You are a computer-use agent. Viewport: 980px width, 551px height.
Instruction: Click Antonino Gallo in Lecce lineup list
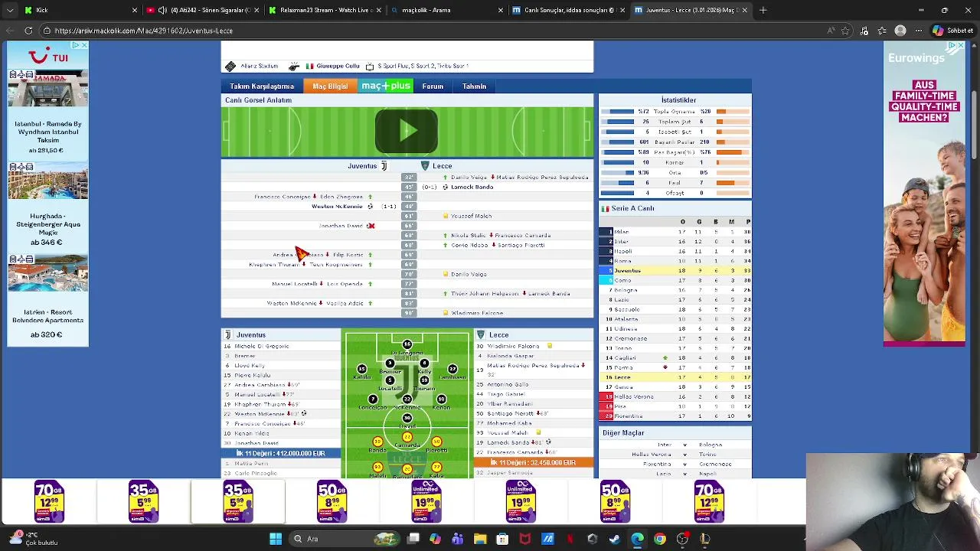pos(508,385)
